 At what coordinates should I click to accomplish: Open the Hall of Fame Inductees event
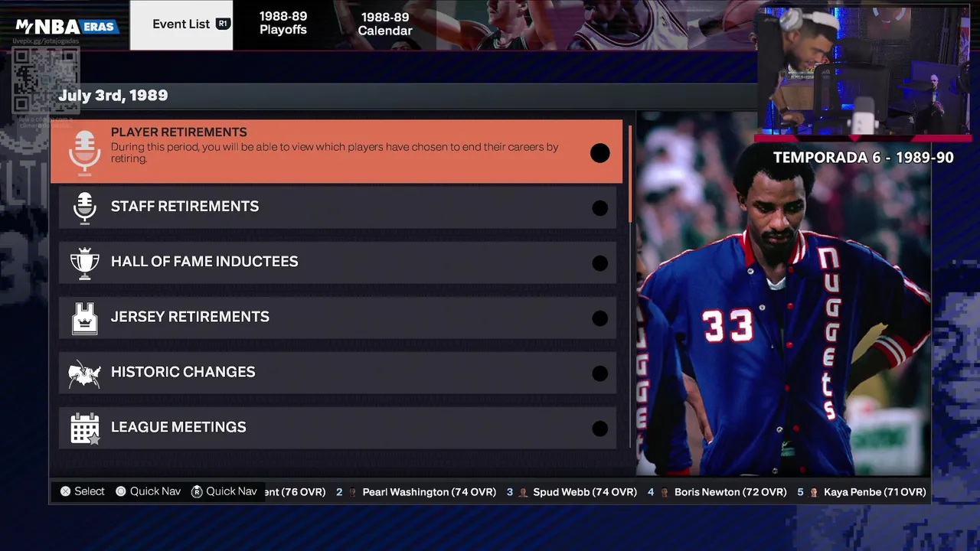pos(338,262)
